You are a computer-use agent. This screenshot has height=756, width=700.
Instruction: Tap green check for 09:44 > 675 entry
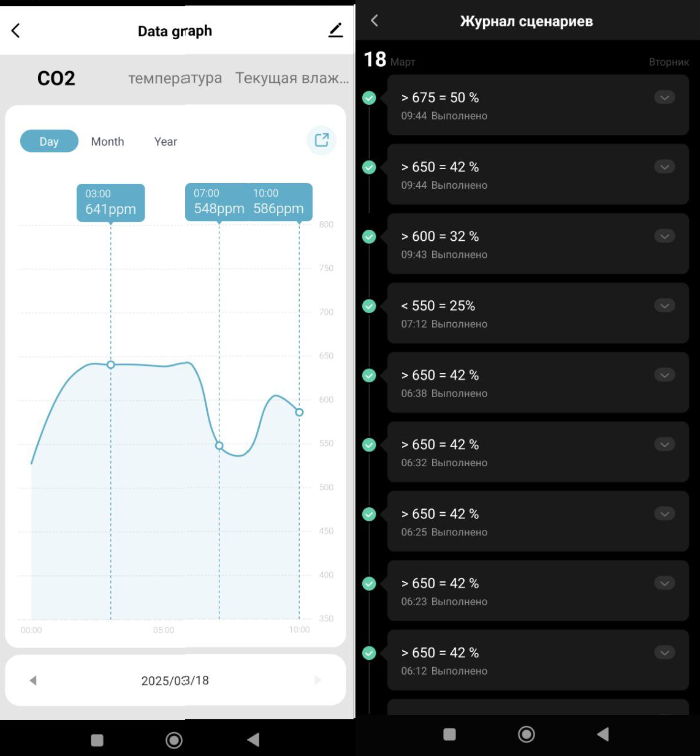[x=369, y=97]
